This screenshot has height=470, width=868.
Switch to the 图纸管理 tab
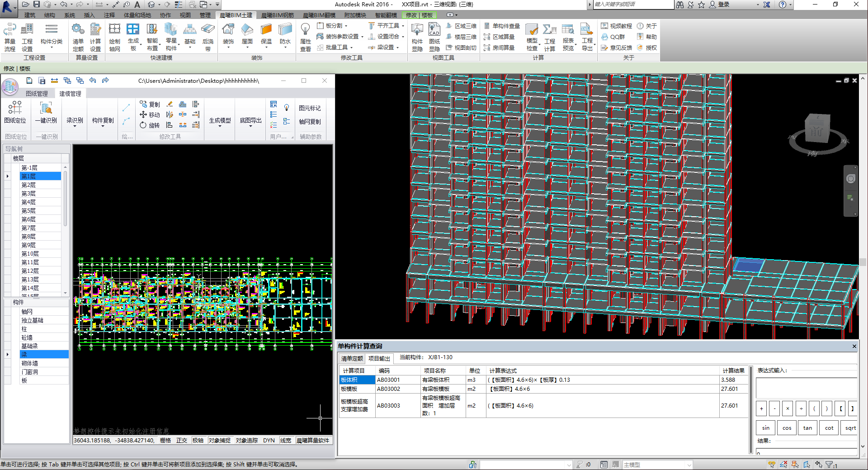(37, 94)
